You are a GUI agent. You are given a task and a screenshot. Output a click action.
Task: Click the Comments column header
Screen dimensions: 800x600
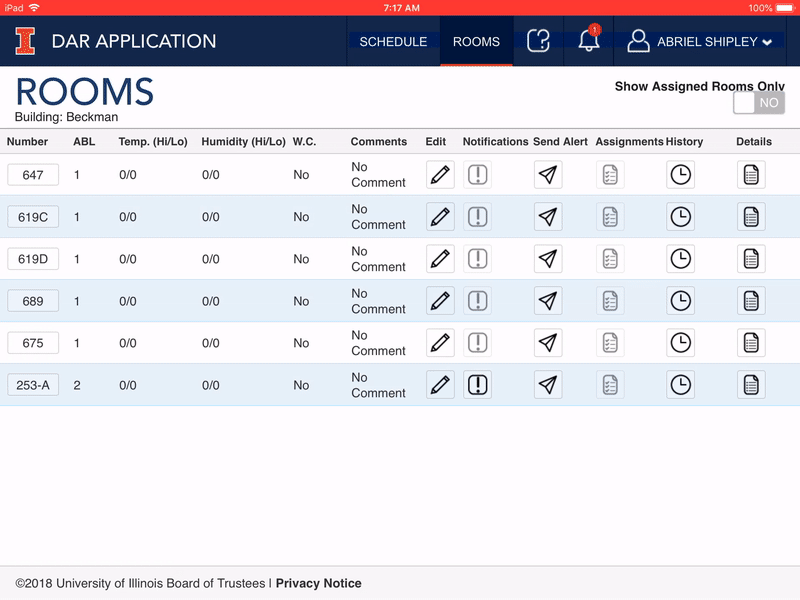click(x=379, y=141)
